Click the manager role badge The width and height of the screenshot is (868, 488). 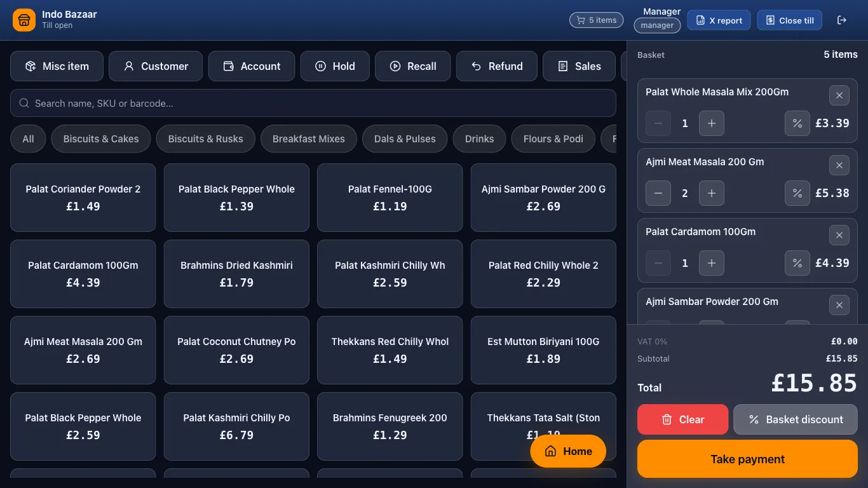pos(657,25)
